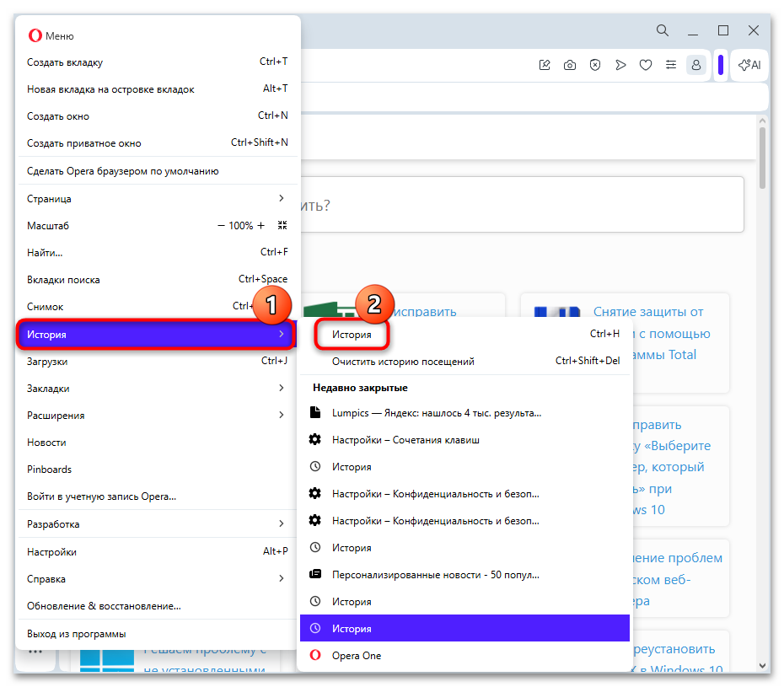This screenshot has height=687, width=784.
Task: Click highlighted История recently closed entry
Action: [464, 629]
